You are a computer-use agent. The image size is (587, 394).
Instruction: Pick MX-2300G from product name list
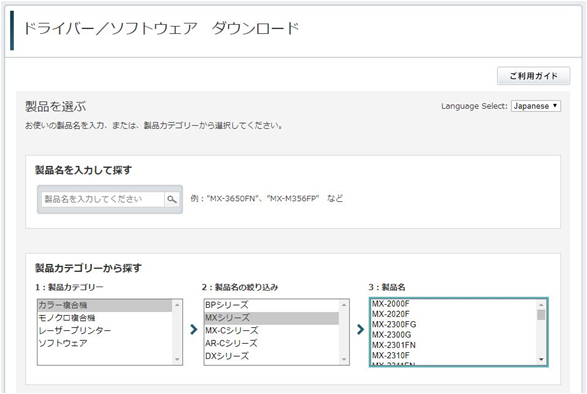tap(453, 334)
